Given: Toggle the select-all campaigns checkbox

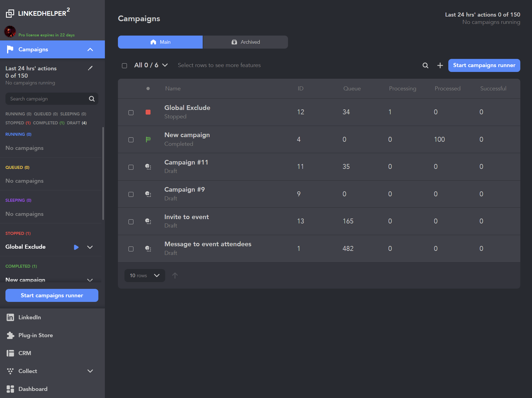Looking at the screenshot, I should (124, 65).
